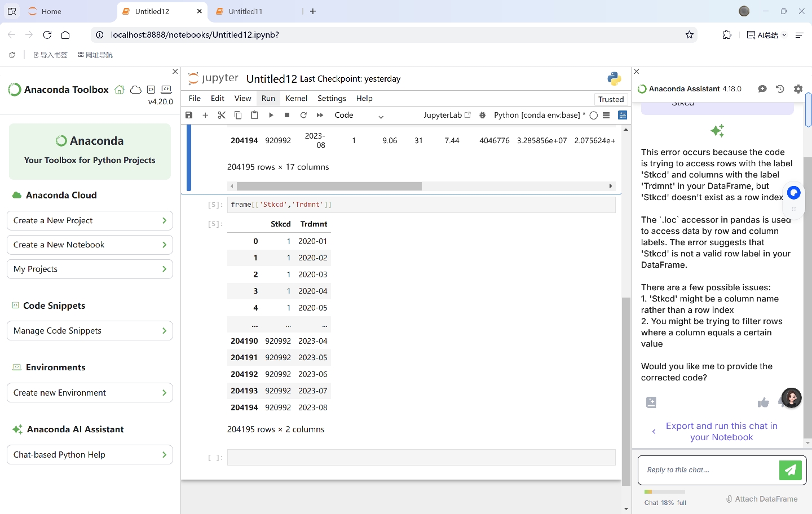This screenshot has height=514, width=812.
Task: Click Export and run this chat link
Action: tap(721, 432)
